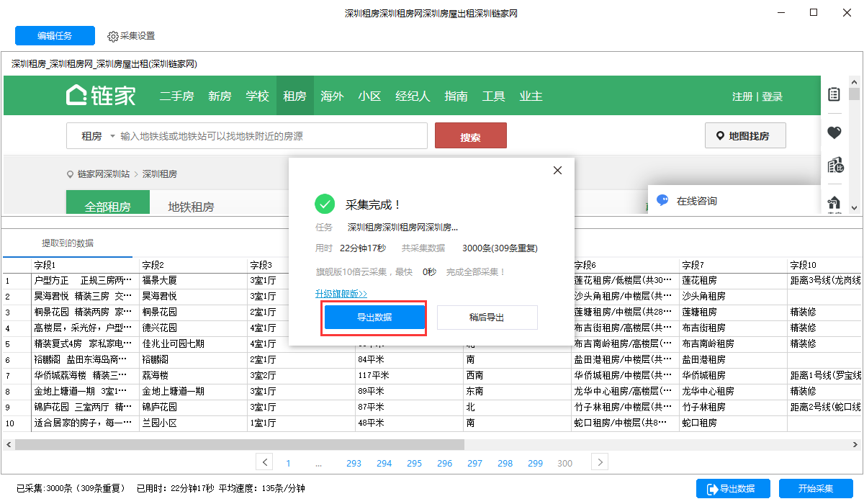This screenshot has width=864, height=504.
Task: Switch to the 地铁租房 tab
Action: (x=191, y=207)
